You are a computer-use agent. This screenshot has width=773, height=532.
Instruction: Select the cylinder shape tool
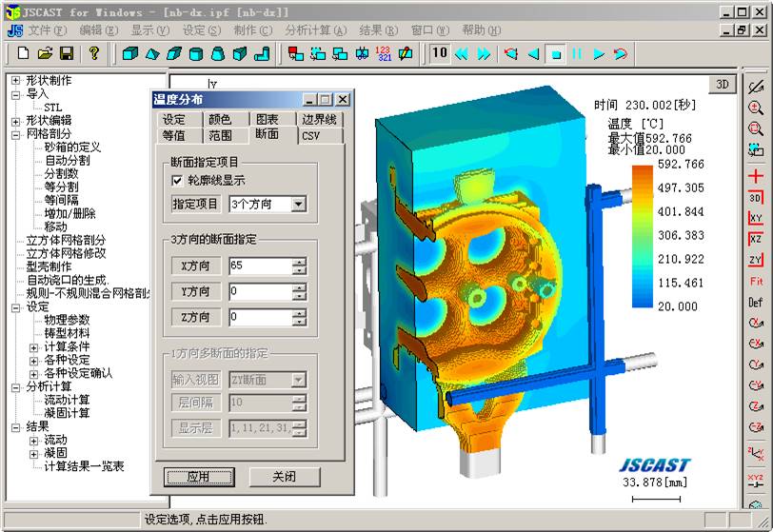(196, 53)
